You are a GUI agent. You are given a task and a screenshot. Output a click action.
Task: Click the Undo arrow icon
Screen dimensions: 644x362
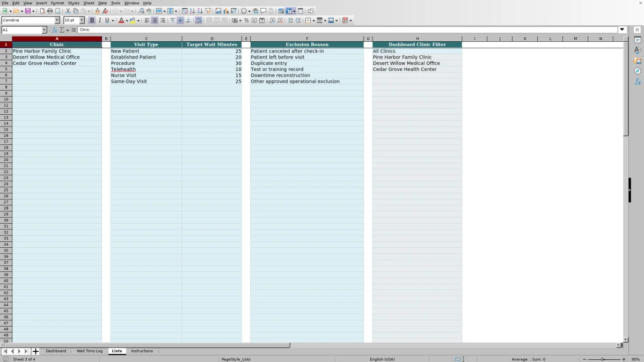(x=115, y=11)
